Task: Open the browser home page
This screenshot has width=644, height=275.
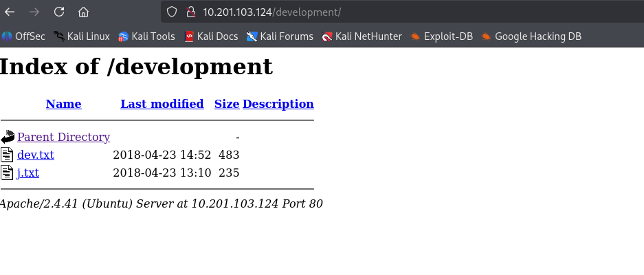Action: 83,12
